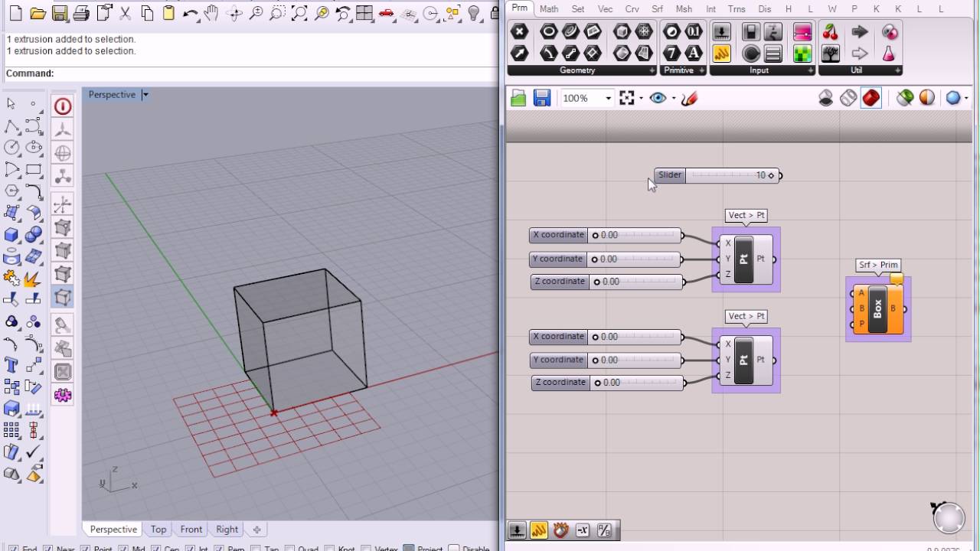980x551 pixels.
Task: Expand the Geometry panel plus
Action: point(652,70)
